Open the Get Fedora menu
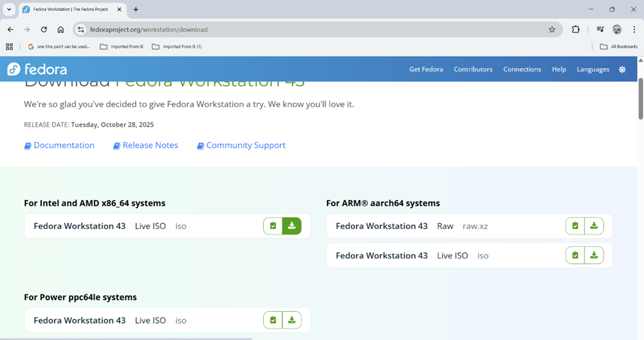 [x=426, y=69]
